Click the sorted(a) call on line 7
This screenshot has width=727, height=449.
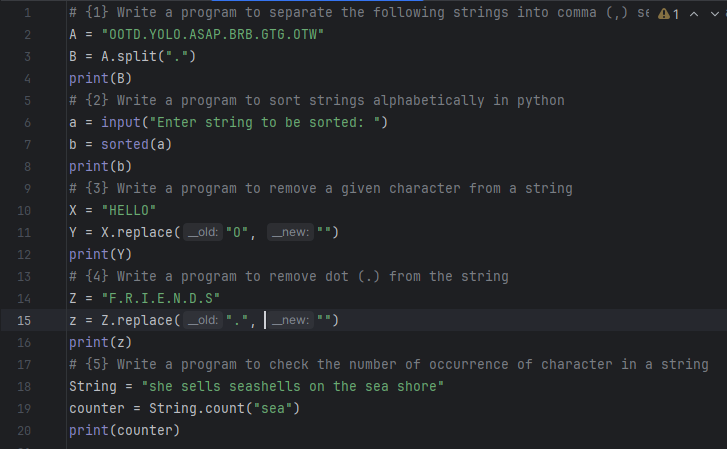coord(136,144)
